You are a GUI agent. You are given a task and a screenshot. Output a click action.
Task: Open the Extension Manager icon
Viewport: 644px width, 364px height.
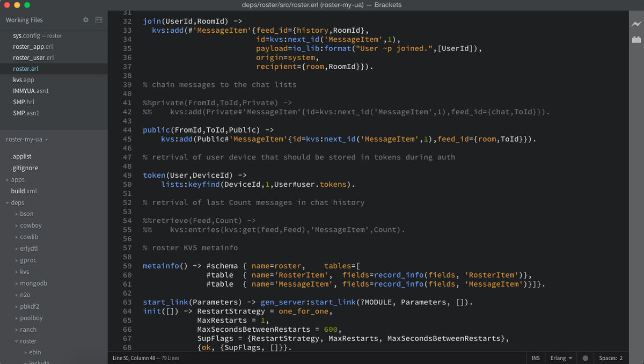pyautogui.click(x=638, y=39)
